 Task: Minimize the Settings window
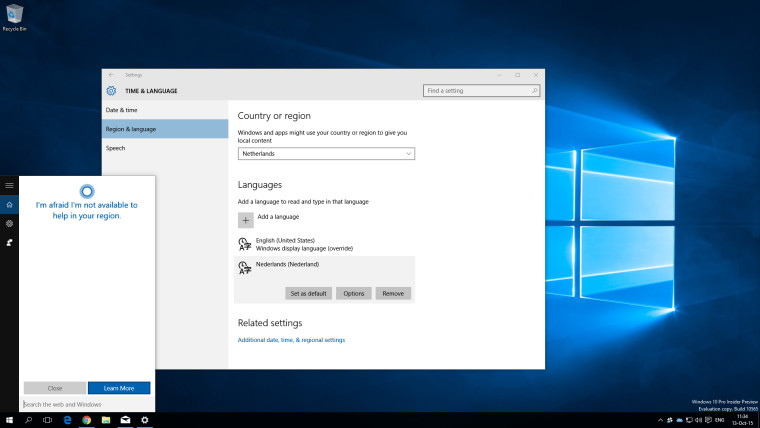click(499, 75)
